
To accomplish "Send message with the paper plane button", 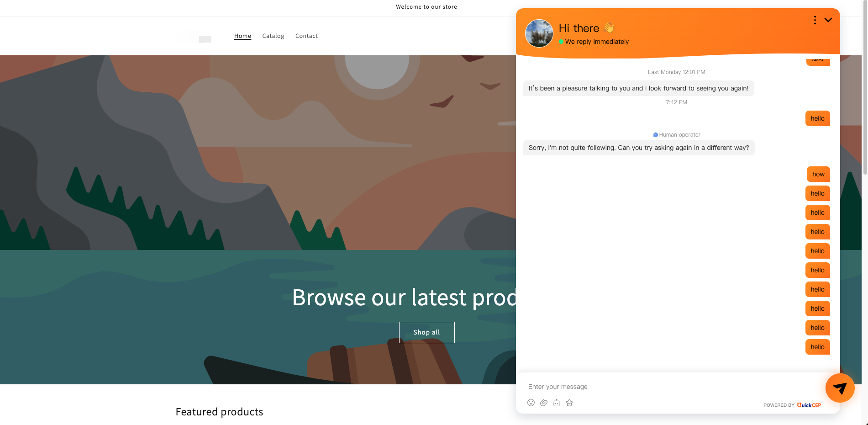I will [x=840, y=388].
